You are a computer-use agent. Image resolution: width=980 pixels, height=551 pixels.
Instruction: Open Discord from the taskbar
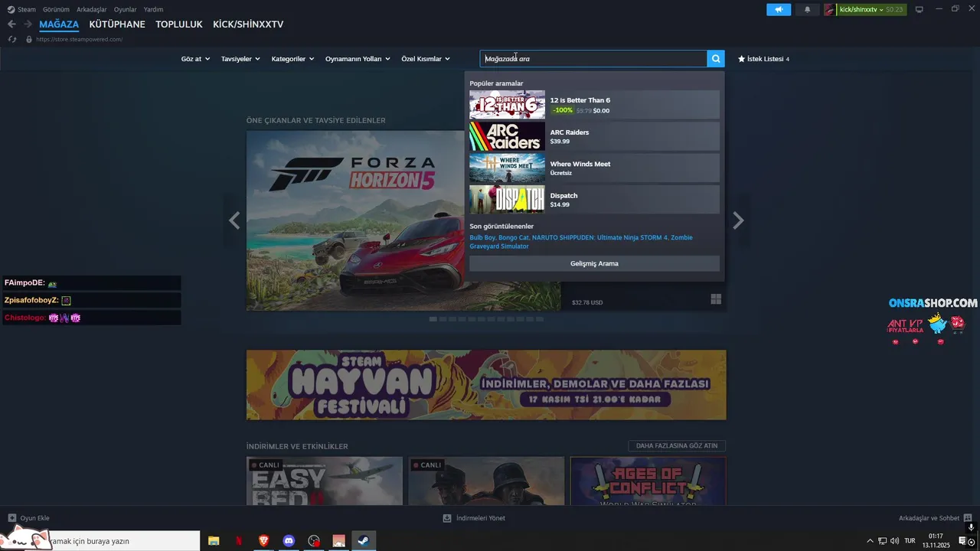[289, 541]
